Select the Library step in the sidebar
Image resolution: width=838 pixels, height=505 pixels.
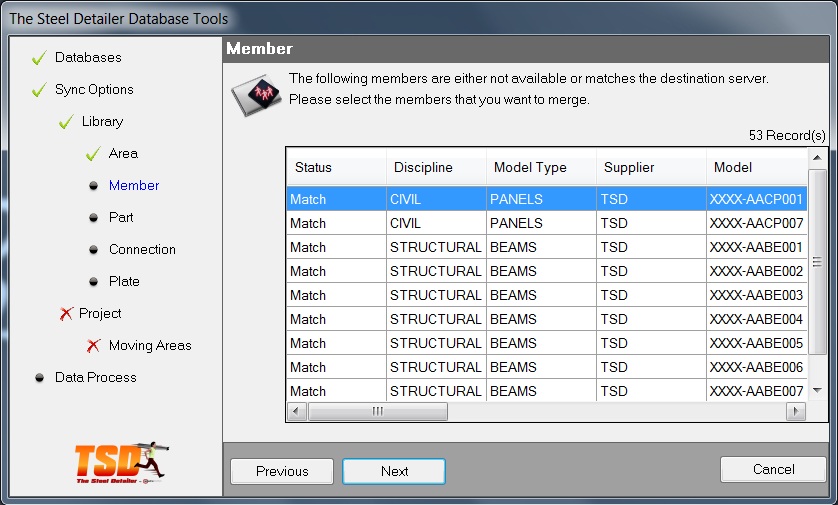103,121
